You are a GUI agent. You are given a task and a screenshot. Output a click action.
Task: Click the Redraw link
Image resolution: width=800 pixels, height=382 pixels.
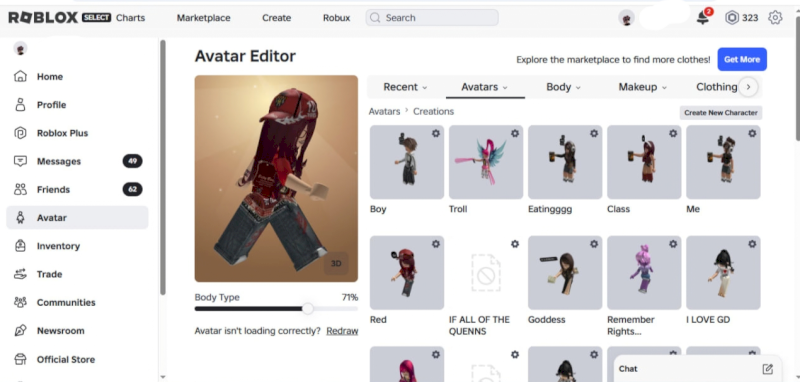click(342, 331)
